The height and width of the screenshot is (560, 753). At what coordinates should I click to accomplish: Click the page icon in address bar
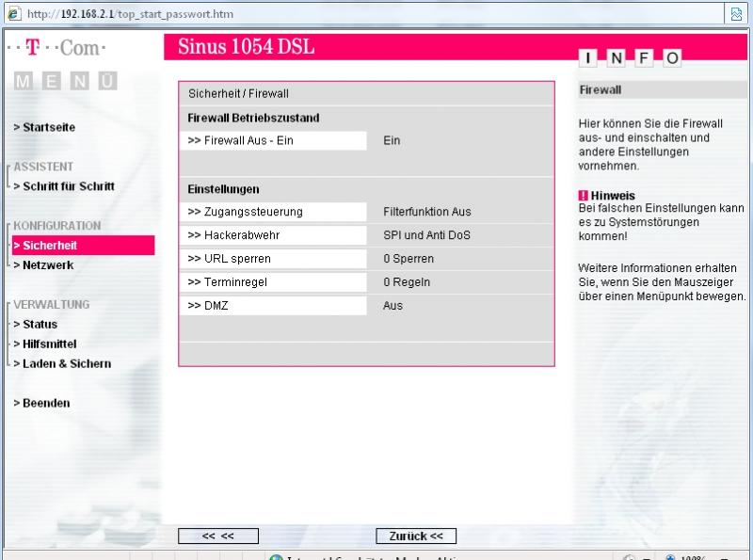pos(13,13)
